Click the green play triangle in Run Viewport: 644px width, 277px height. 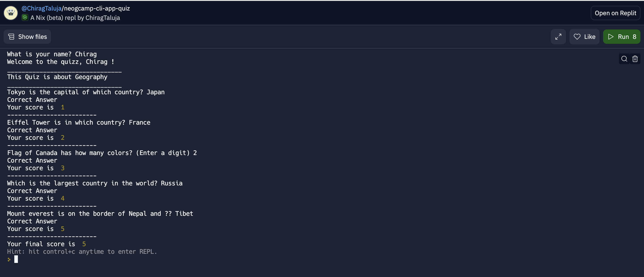610,36
